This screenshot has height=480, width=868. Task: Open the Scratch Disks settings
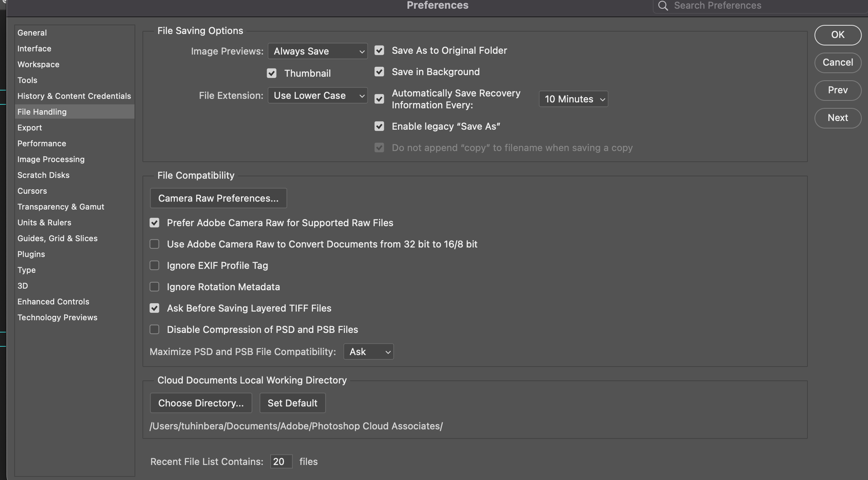[x=44, y=175]
